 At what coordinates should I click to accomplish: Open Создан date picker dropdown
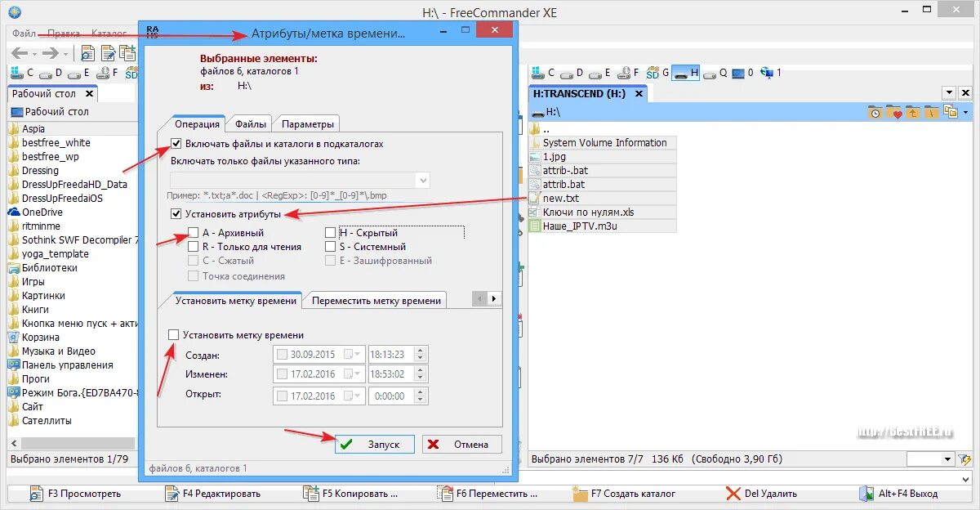pyautogui.click(x=353, y=355)
